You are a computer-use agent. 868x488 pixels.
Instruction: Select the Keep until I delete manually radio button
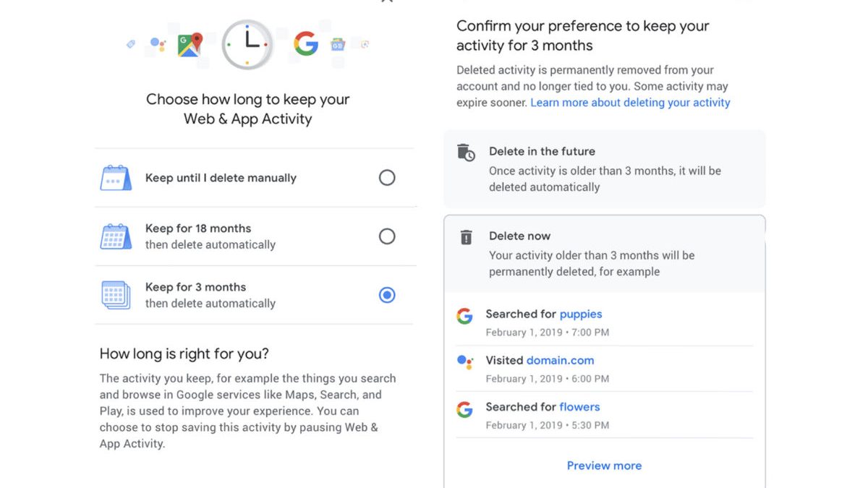click(387, 178)
